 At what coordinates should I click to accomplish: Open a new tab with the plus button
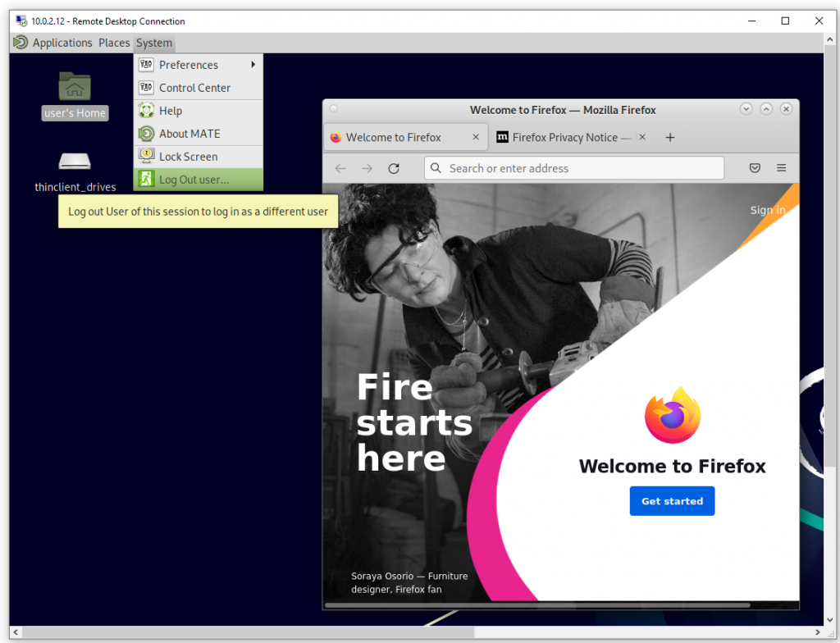tap(670, 138)
